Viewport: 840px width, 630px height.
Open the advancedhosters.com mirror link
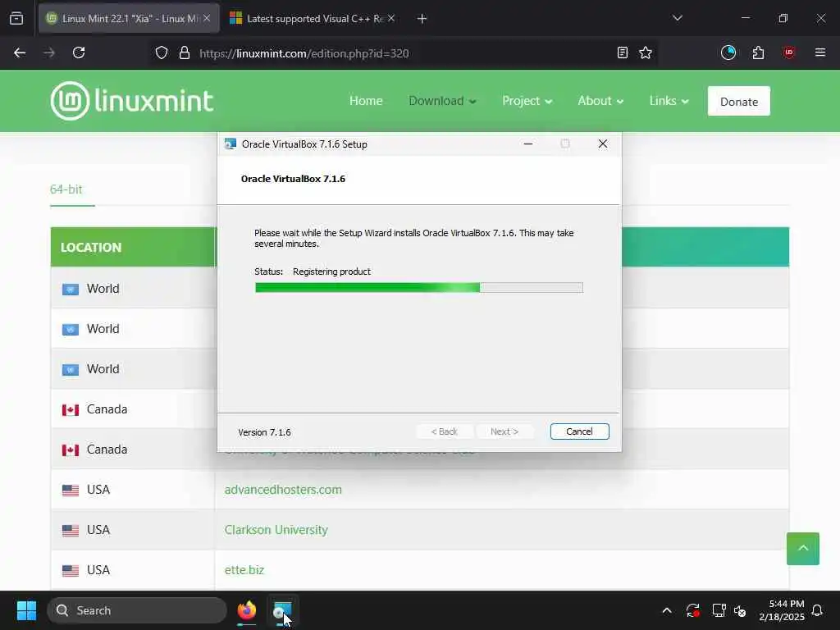(x=283, y=489)
